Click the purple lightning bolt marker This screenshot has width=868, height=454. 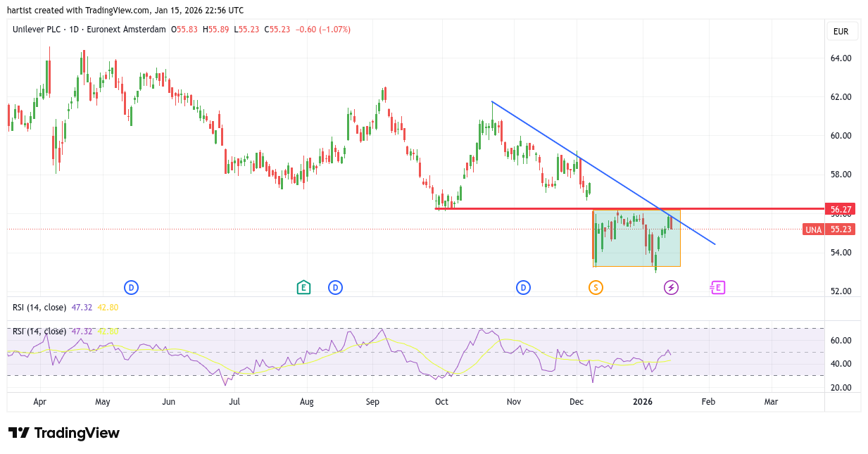click(671, 287)
